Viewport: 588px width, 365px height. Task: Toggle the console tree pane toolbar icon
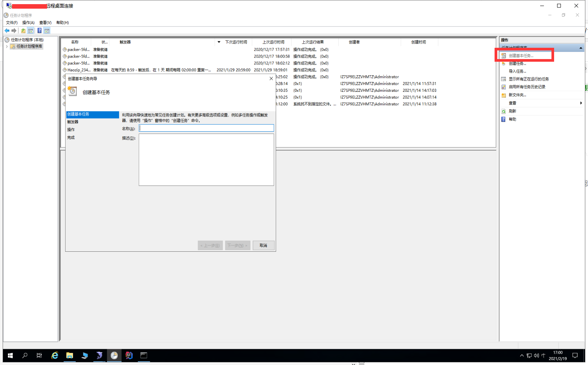pos(31,30)
